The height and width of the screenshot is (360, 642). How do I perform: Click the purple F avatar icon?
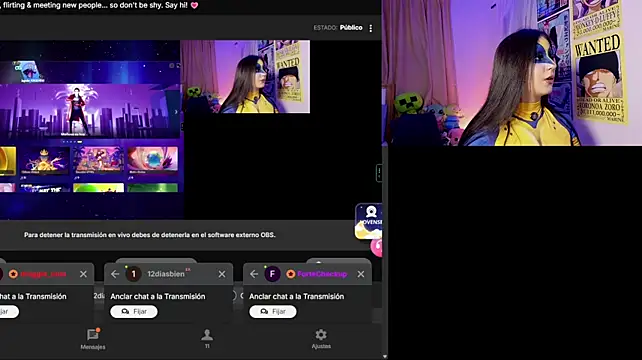pos(272,274)
